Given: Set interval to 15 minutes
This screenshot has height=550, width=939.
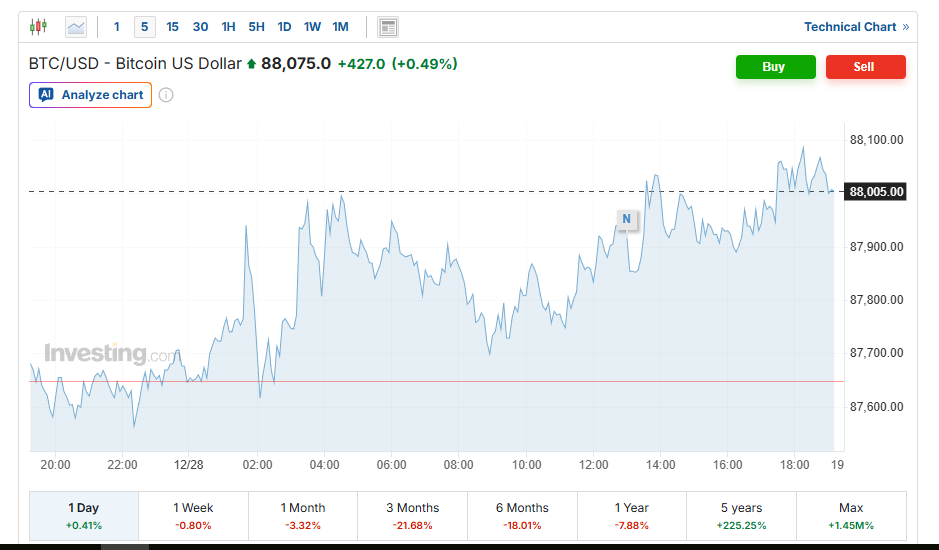Looking at the screenshot, I should click(x=172, y=27).
